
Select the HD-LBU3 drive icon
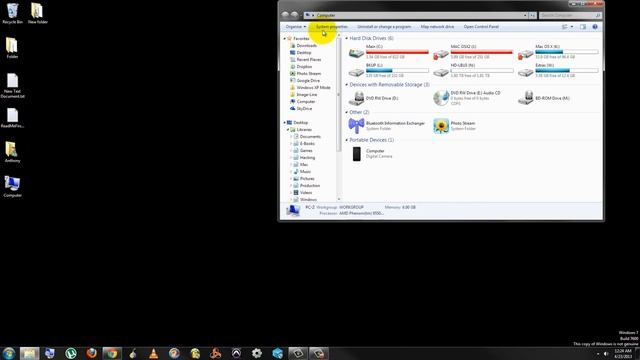pos(441,72)
